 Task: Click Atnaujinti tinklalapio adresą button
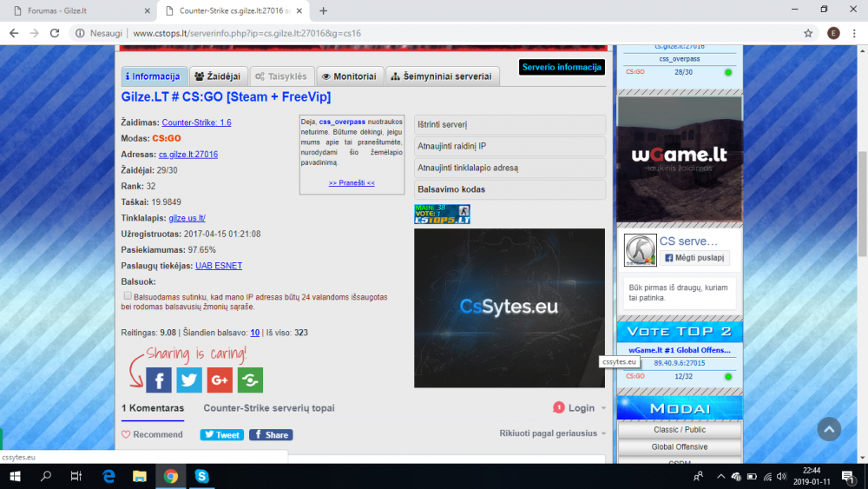tap(510, 168)
